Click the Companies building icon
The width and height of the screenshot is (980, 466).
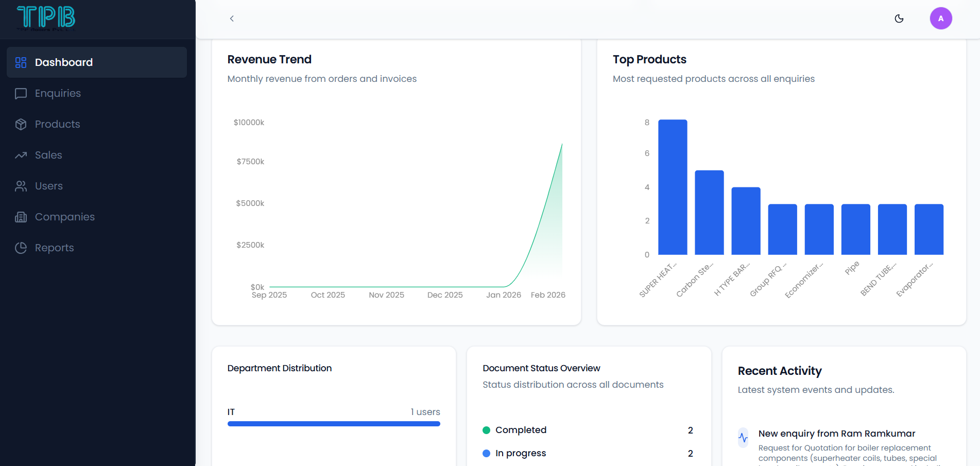coord(21,217)
